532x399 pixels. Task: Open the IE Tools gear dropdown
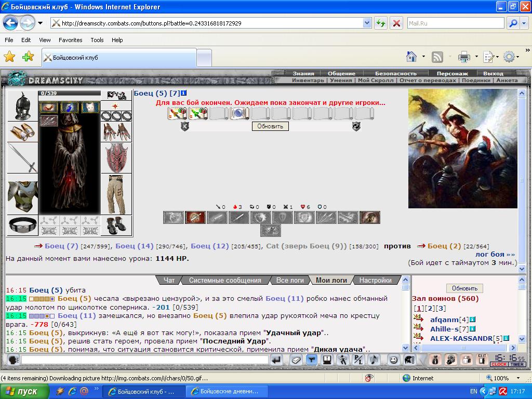coord(511,57)
